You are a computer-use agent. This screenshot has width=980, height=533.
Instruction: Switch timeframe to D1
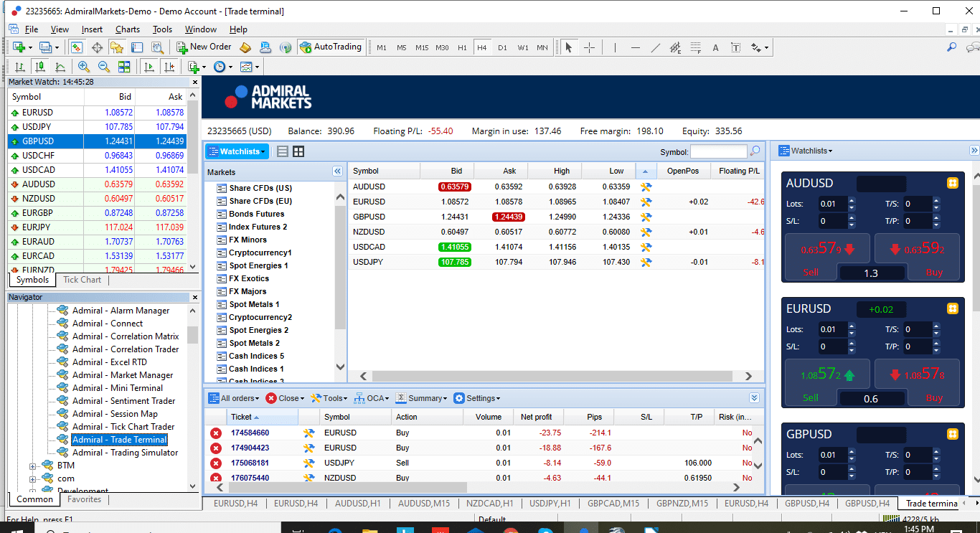[502, 48]
